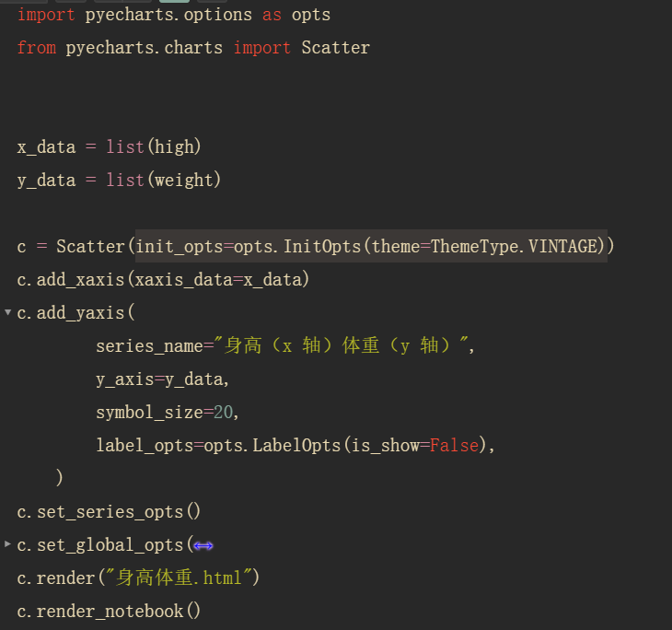Click the lone closing parenthesis of add_yaxis
This screenshot has width=672, height=630.
click(60, 477)
